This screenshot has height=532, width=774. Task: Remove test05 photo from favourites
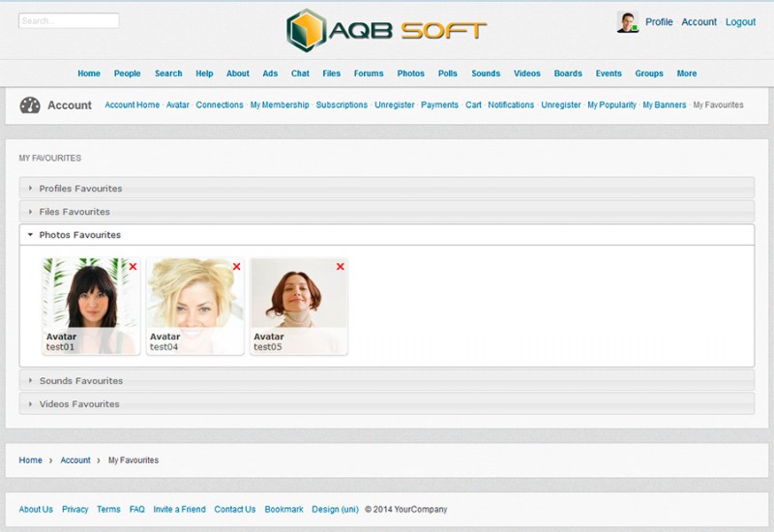click(x=341, y=267)
